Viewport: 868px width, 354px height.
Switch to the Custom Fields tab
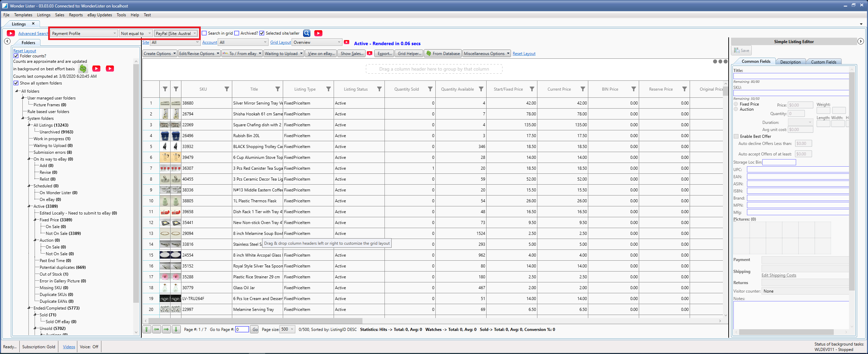(824, 62)
